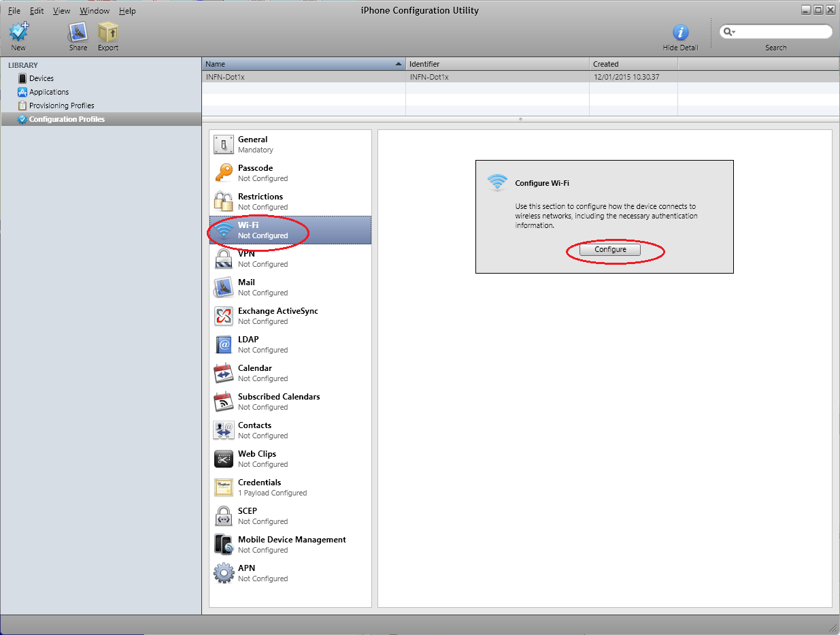Open the Web Clips payload icon
Image resolution: width=840 pixels, height=635 pixels.
point(224,459)
